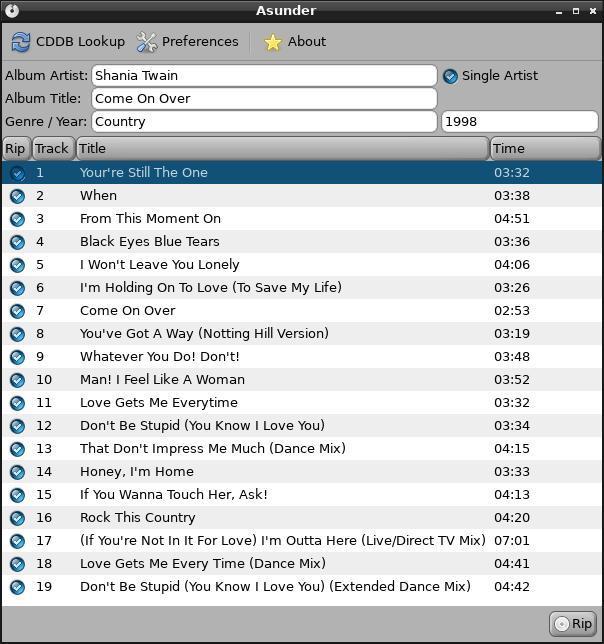Select 'That Don't Impress Me Much (Dance Mix)'
Screen dimensions: 604x644
point(213,448)
